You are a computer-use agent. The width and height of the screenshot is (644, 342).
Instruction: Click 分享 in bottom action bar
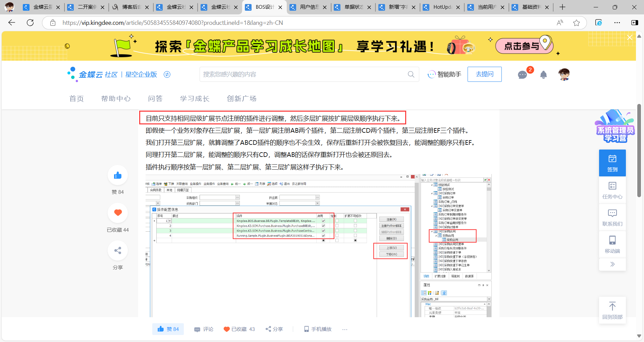274,329
